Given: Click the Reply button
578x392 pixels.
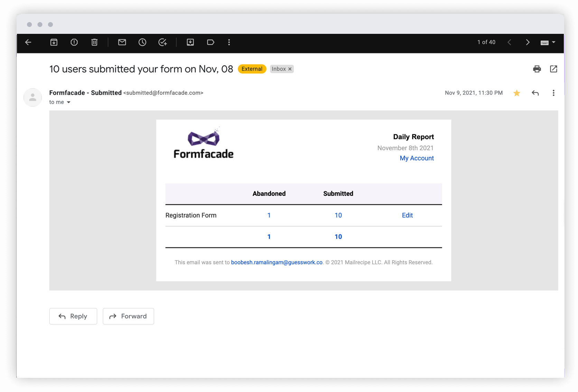Looking at the screenshot, I should (73, 316).
